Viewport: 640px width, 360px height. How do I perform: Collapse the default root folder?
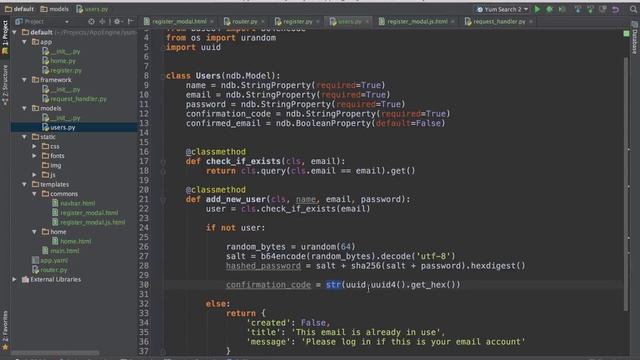point(15,32)
